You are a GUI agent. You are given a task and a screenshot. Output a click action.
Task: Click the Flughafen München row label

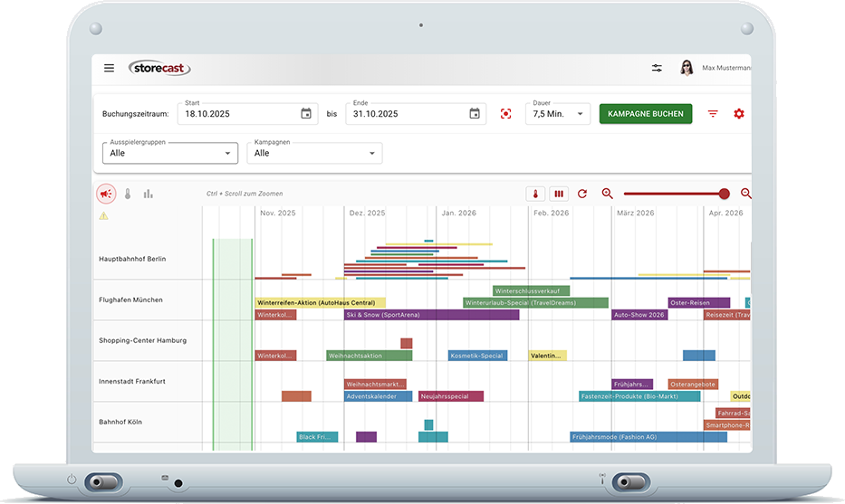(x=131, y=300)
